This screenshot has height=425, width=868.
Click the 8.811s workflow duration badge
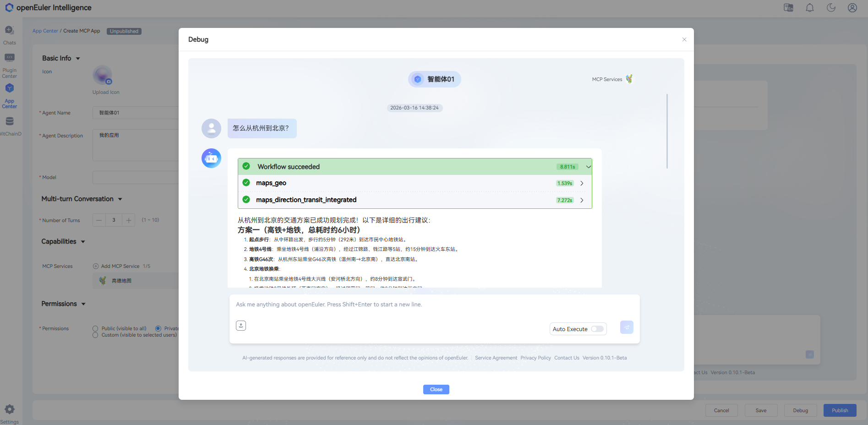point(568,167)
